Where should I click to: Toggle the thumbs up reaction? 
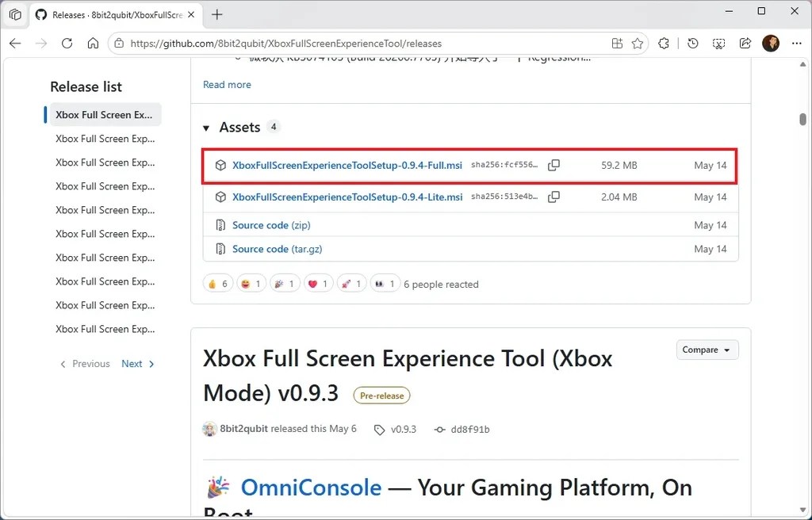pyautogui.click(x=218, y=283)
